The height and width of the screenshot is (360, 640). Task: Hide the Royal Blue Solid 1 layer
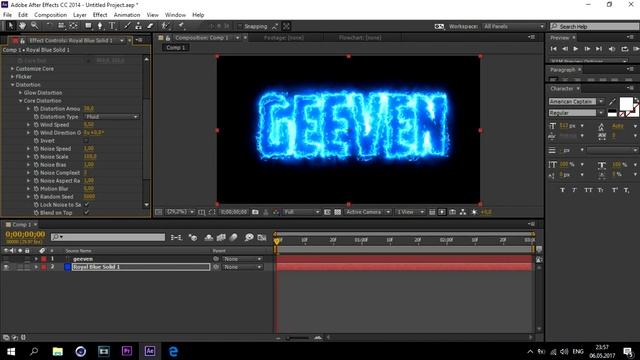6,267
